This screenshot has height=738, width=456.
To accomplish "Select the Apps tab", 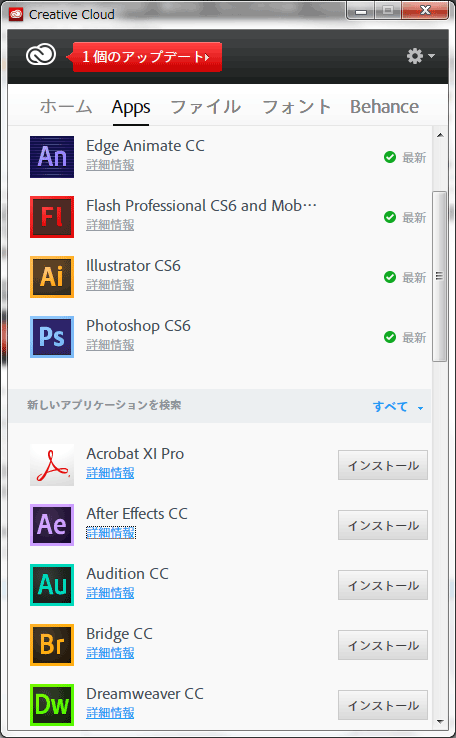I will (131, 107).
